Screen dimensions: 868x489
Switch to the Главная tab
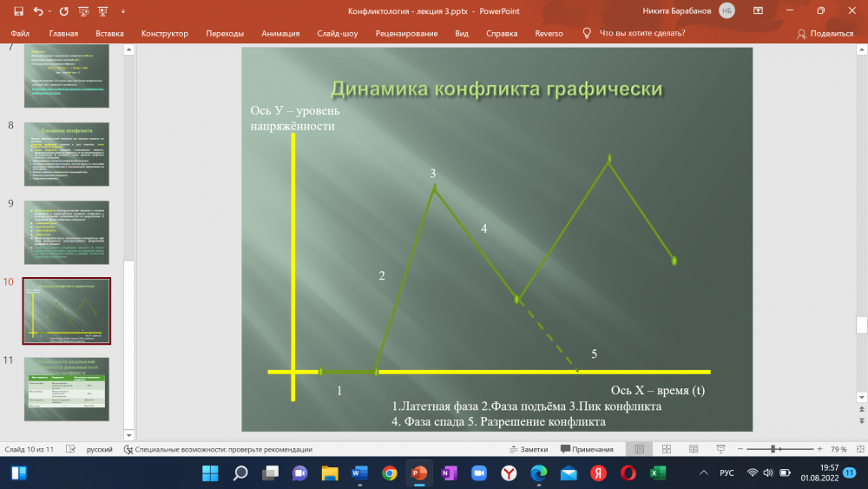click(63, 33)
